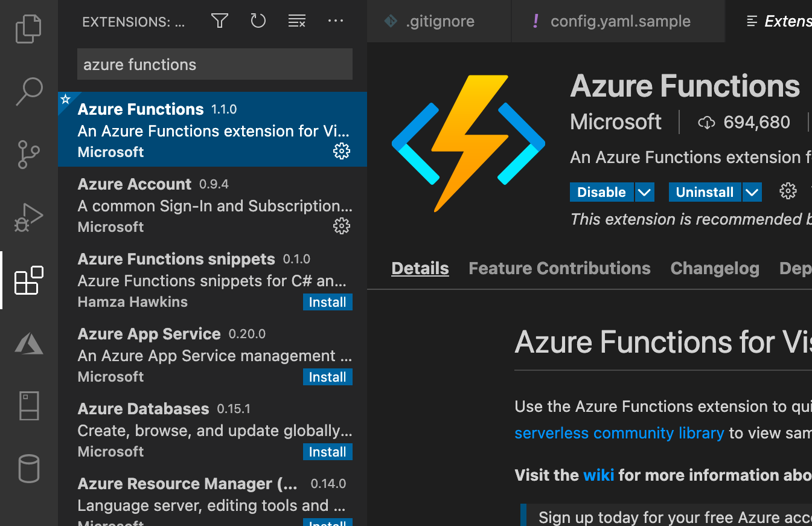This screenshot has width=812, height=526.
Task: Switch to the config.yaml.sample tab
Action: [x=620, y=22]
